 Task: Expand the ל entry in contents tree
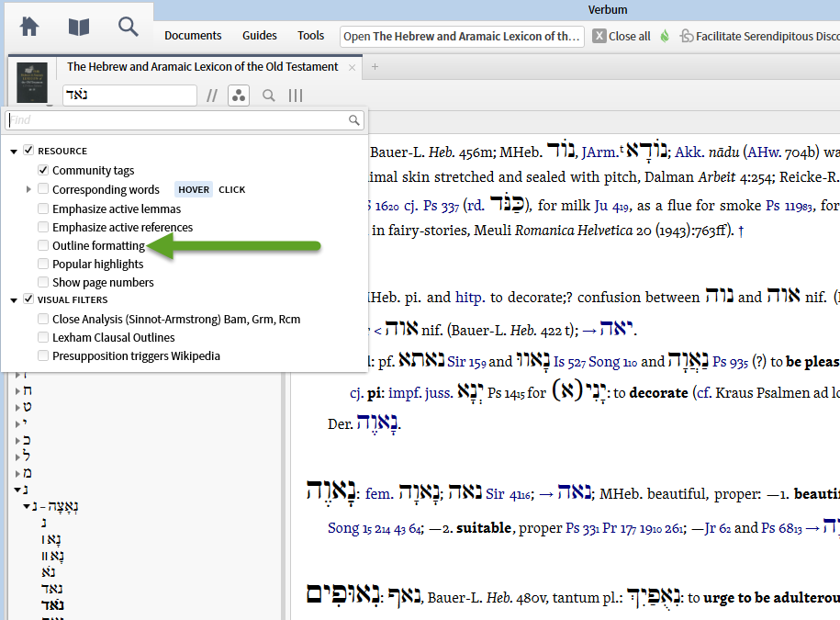[17, 457]
